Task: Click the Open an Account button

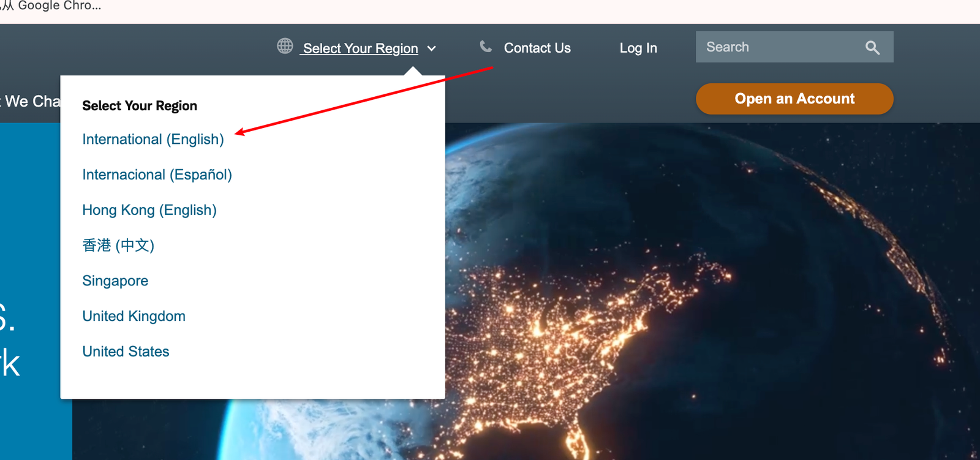Action: 794,99
